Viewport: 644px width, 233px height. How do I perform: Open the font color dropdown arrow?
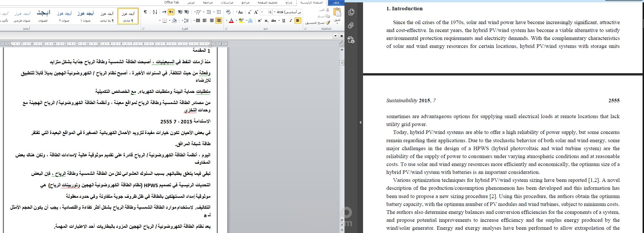tap(227, 21)
